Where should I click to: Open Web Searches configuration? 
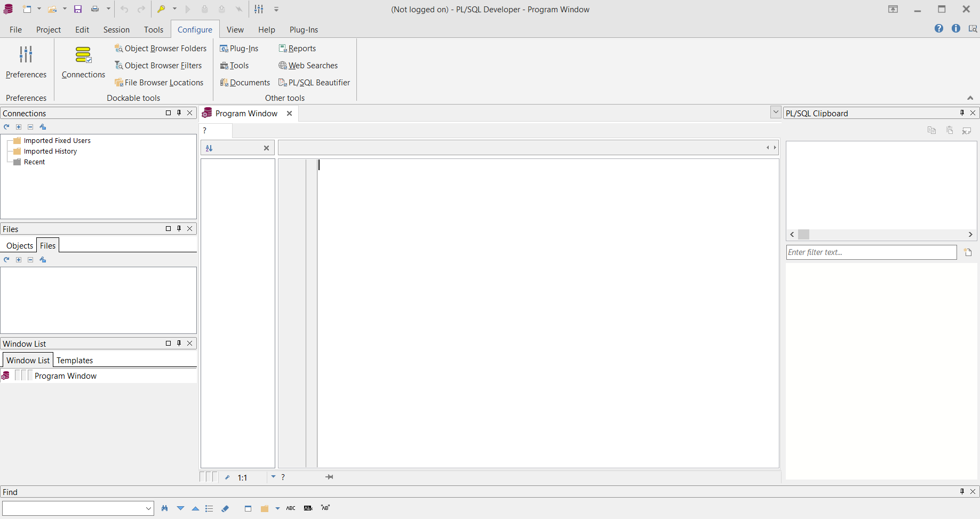click(308, 66)
